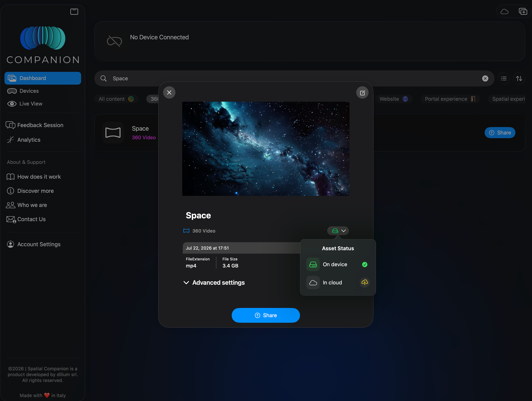Image resolution: width=532 pixels, height=401 pixels.
Task: Click the Feedback Session chat icon
Action: (10, 125)
